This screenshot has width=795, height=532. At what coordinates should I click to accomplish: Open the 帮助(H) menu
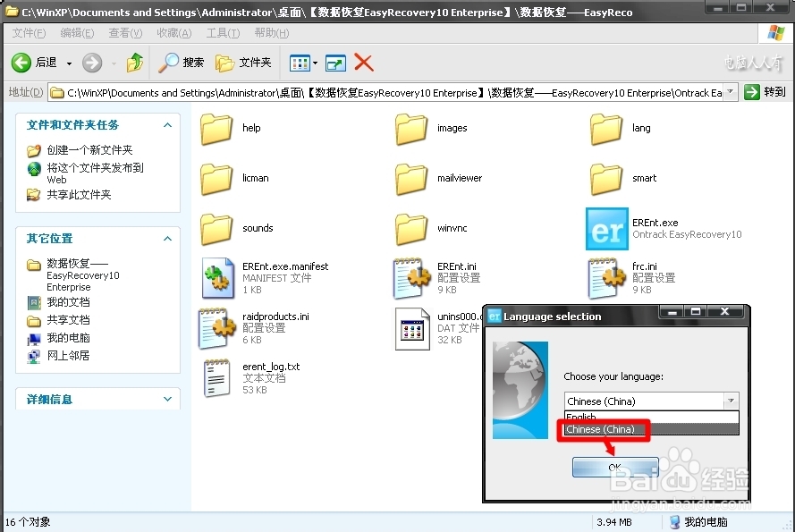271,33
